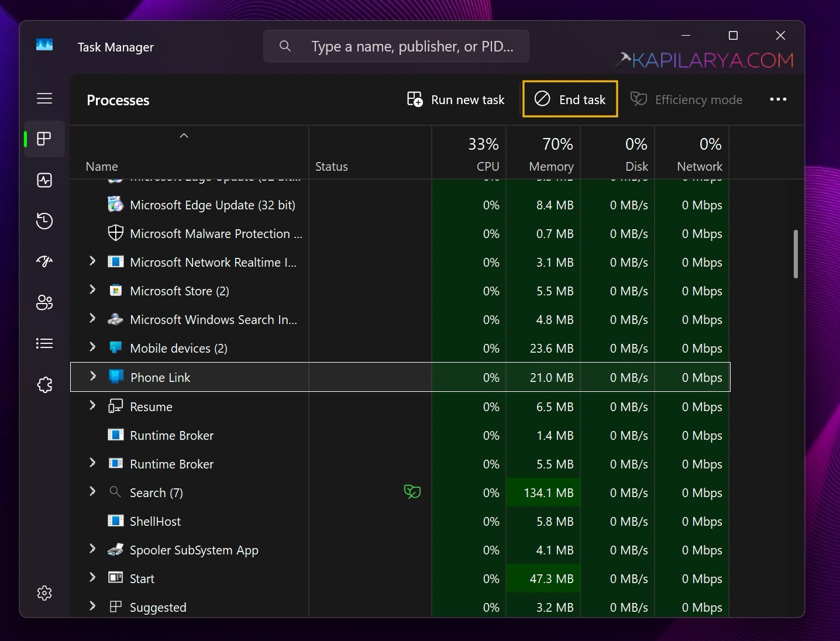This screenshot has width=840, height=641.
Task: Click the Microsoft Network Realtime Inspection icon
Action: pyautogui.click(x=116, y=261)
